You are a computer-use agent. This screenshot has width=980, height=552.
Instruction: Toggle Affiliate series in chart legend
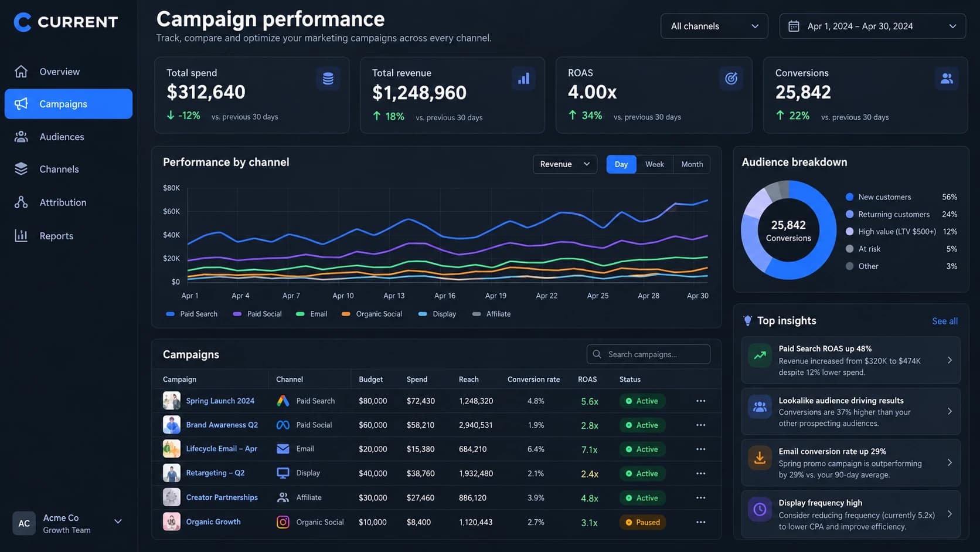click(491, 314)
